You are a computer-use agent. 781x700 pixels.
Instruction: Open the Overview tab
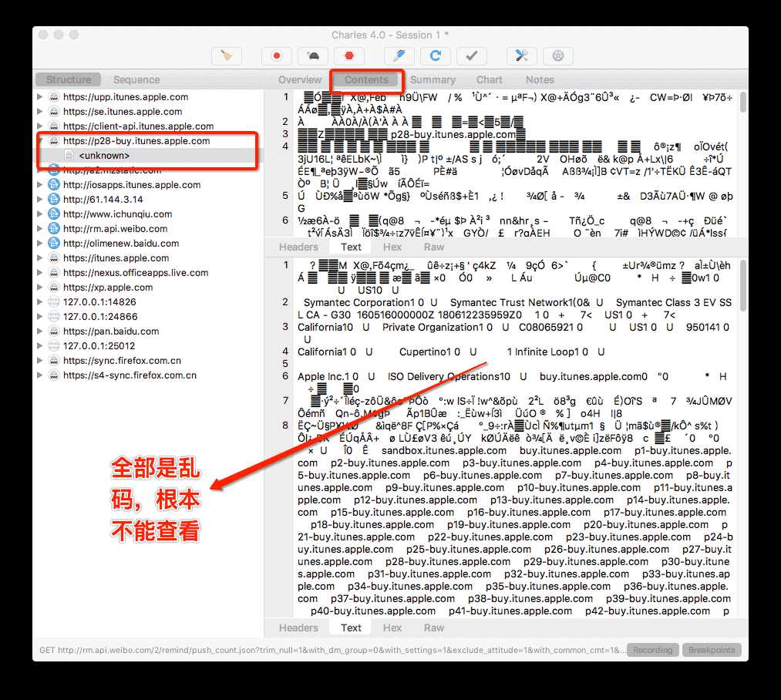(x=299, y=79)
